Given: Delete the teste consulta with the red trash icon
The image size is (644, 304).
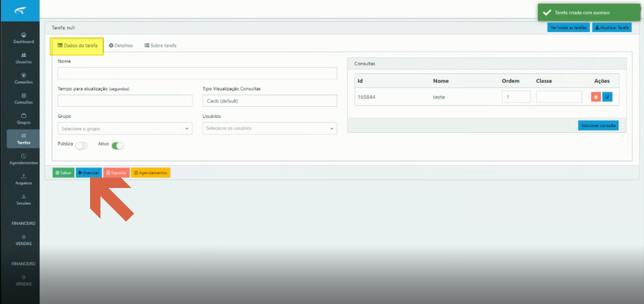Looking at the screenshot, I should 596,97.
